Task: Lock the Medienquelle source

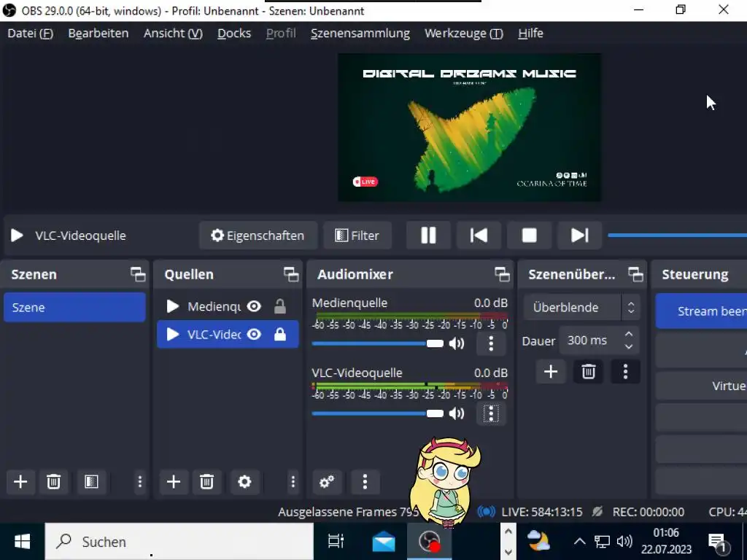Action: 280,306
